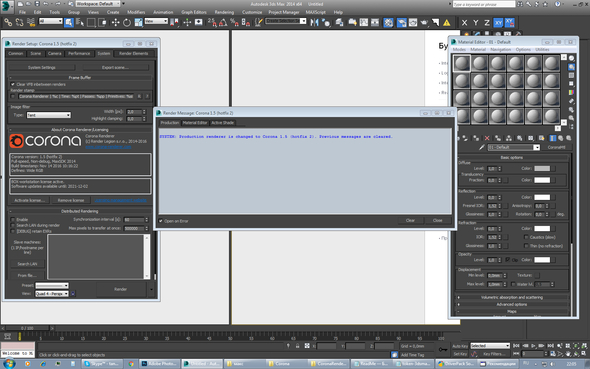Screen dimensions: 590x369
Task: Open material name 01 - Default dropdown
Action: click(514, 147)
